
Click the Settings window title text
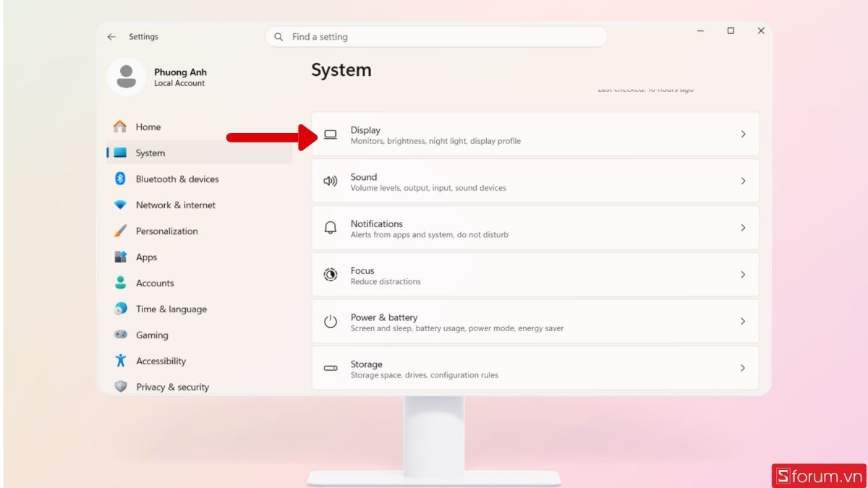[x=143, y=37]
